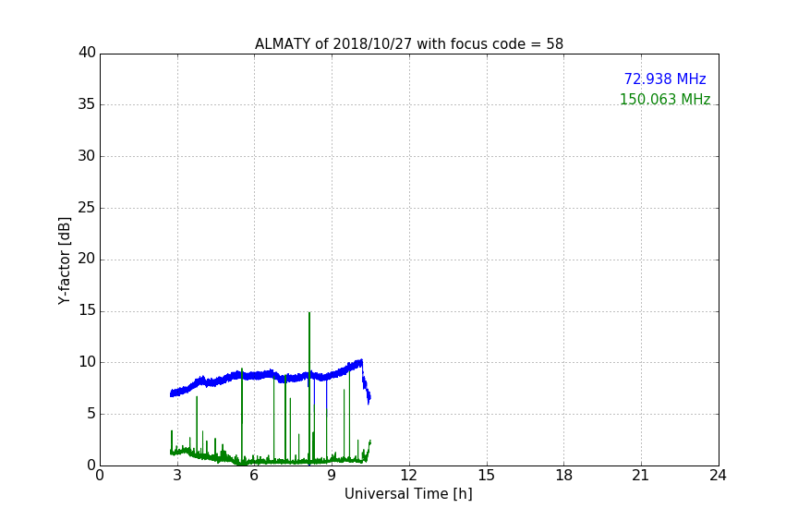Select the blue '72.938 MHz' legend label

point(665,79)
